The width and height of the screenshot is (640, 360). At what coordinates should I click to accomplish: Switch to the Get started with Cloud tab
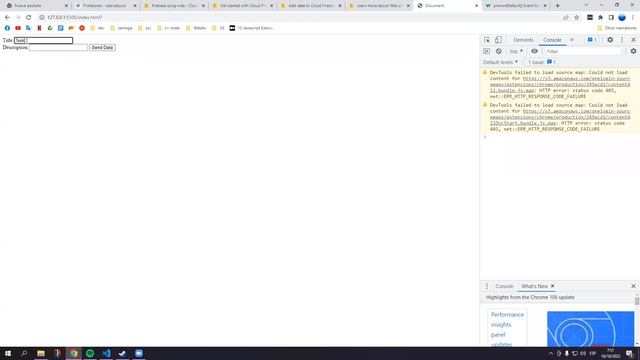[243, 6]
